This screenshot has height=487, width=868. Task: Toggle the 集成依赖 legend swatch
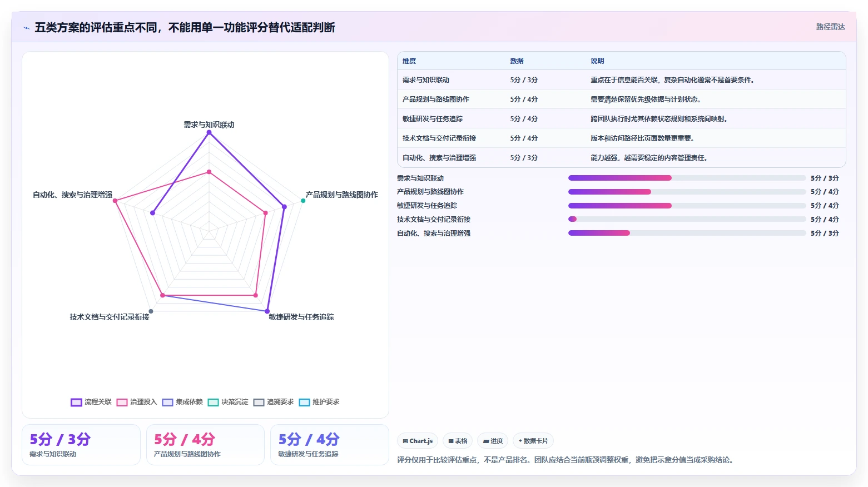[168, 402]
